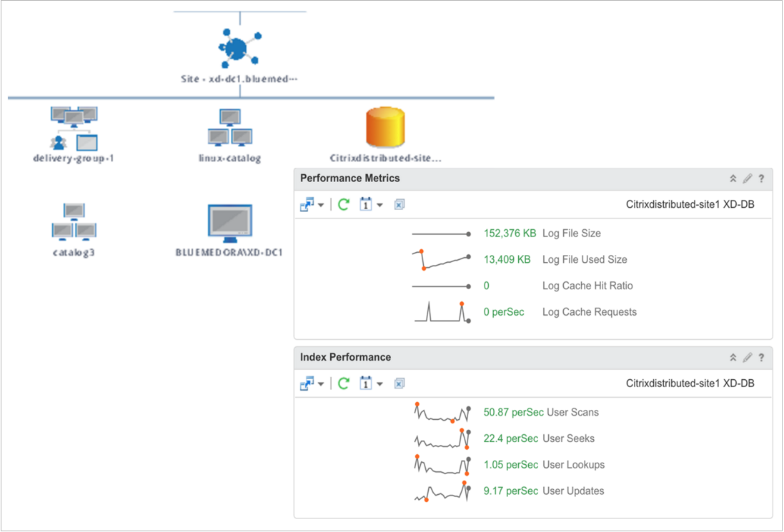Edit the Index Performance widget with pencil

(x=748, y=357)
